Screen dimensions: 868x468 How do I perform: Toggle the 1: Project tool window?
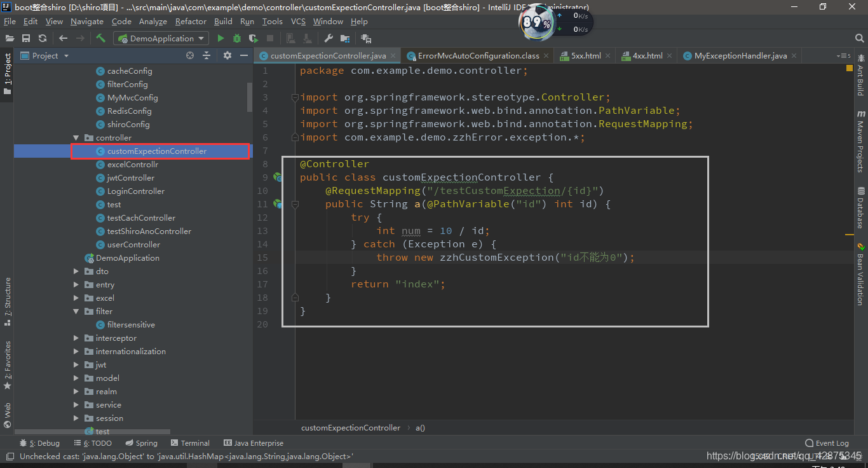(8, 74)
